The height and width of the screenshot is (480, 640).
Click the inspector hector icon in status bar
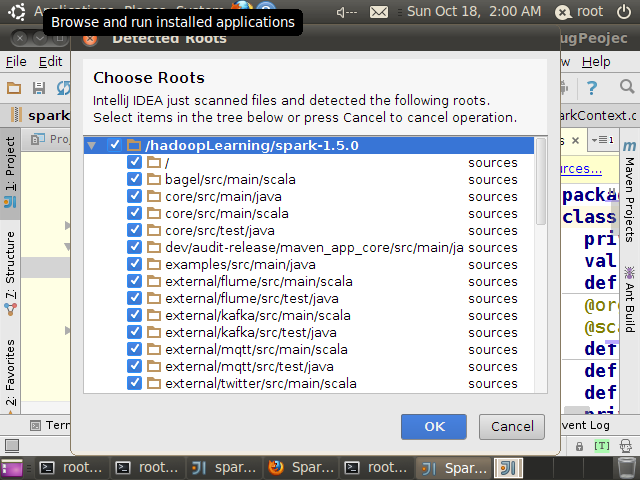pos(626,446)
